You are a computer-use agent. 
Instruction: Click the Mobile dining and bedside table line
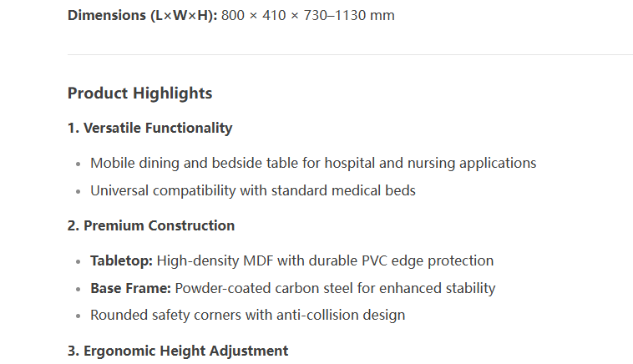click(x=313, y=164)
